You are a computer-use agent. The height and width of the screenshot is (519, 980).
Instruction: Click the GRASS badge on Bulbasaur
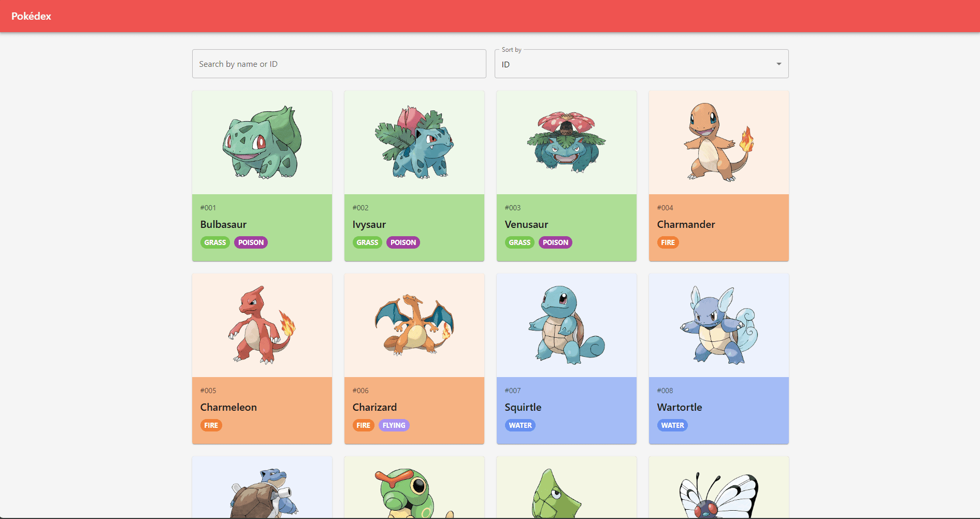point(215,242)
